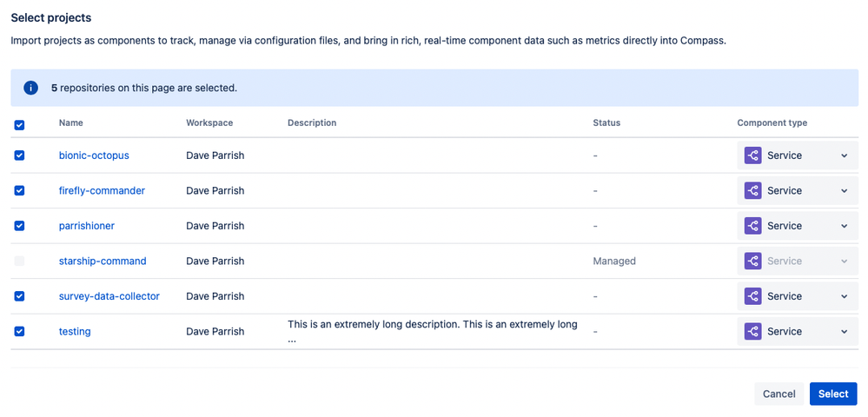Click the Managed status of starship-command
868x417 pixels.
click(x=614, y=261)
